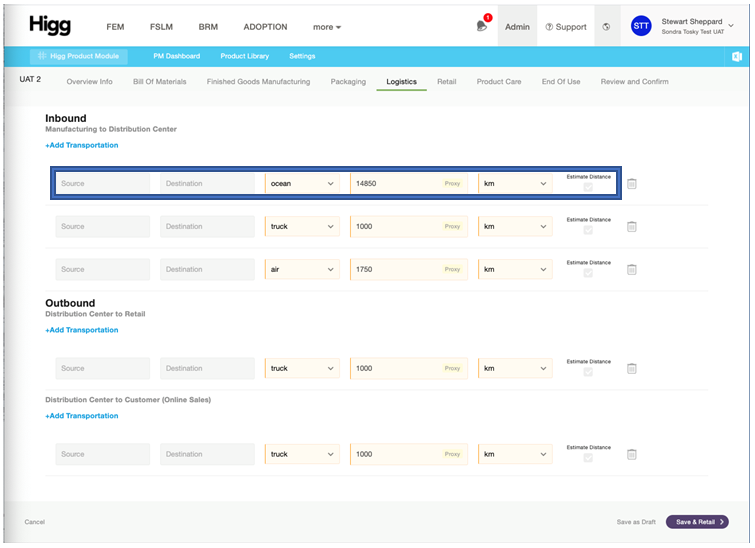Click the Excel export icon

[x=737, y=56]
